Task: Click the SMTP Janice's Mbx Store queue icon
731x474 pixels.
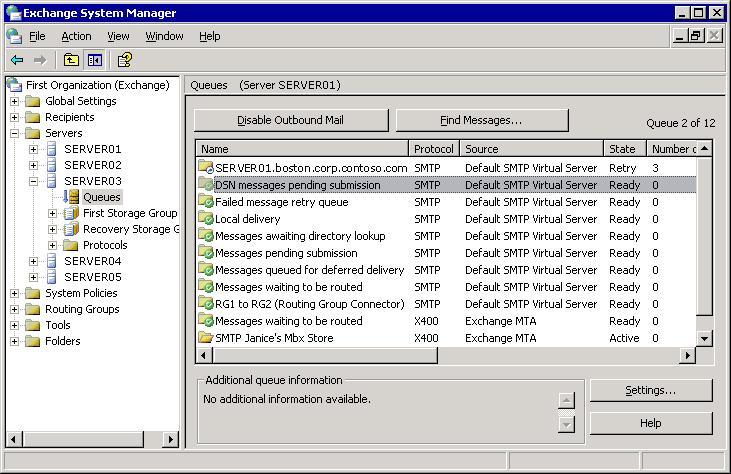Action: tap(206, 337)
